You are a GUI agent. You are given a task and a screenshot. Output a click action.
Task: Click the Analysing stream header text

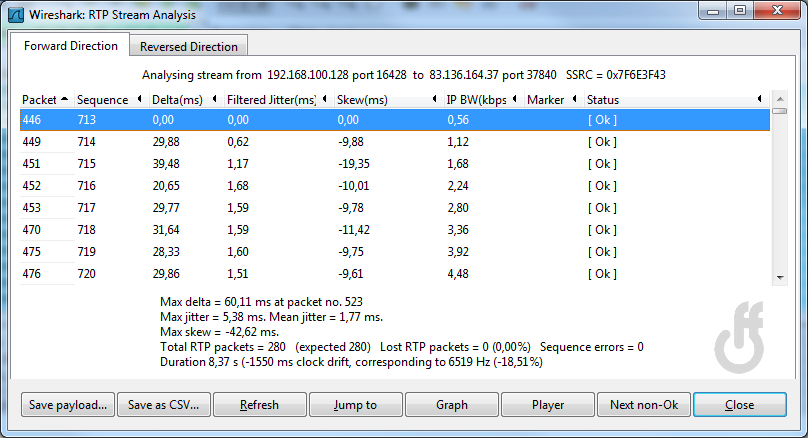click(404, 75)
